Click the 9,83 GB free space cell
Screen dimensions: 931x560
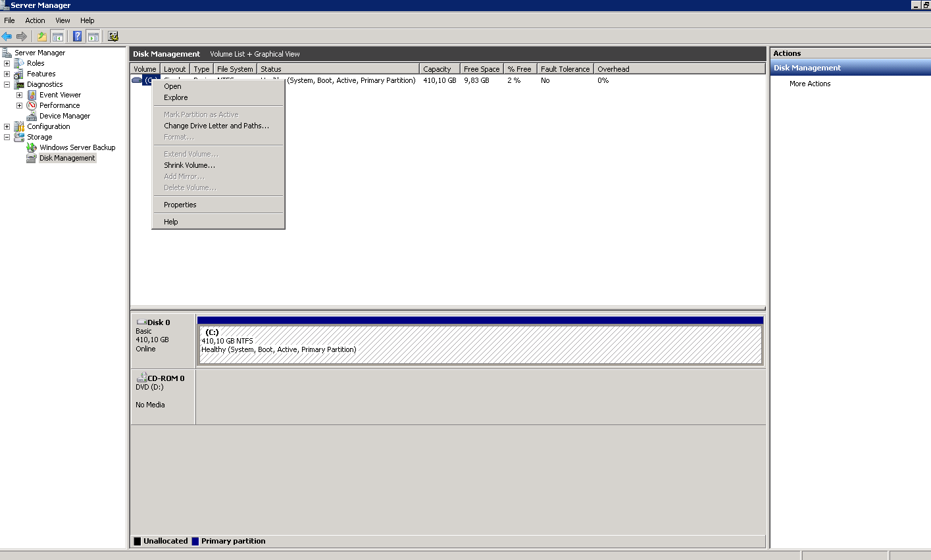tap(477, 80)
